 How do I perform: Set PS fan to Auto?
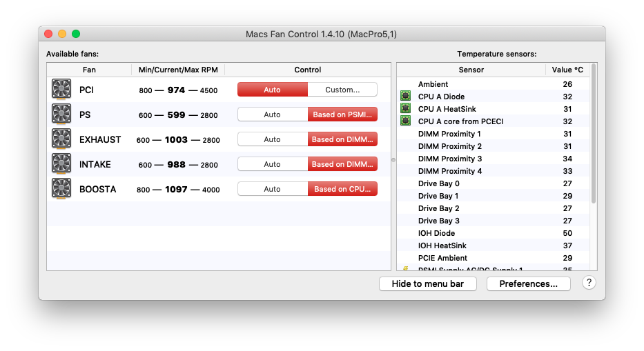point(273,114)
